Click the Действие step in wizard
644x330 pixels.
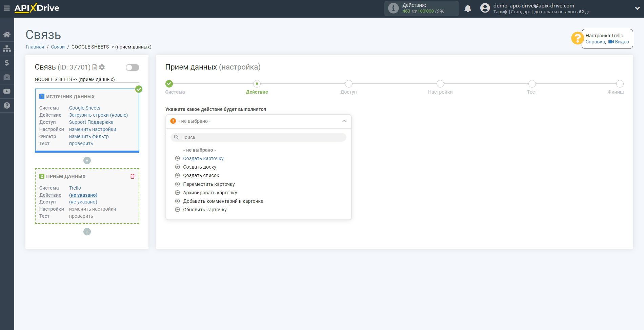[x=257, y=84]
